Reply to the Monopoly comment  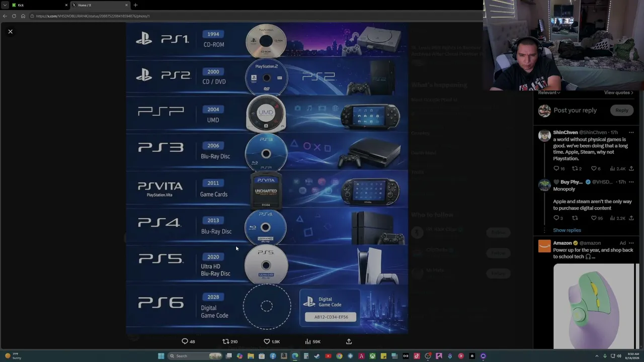click(x=558, y=218)
